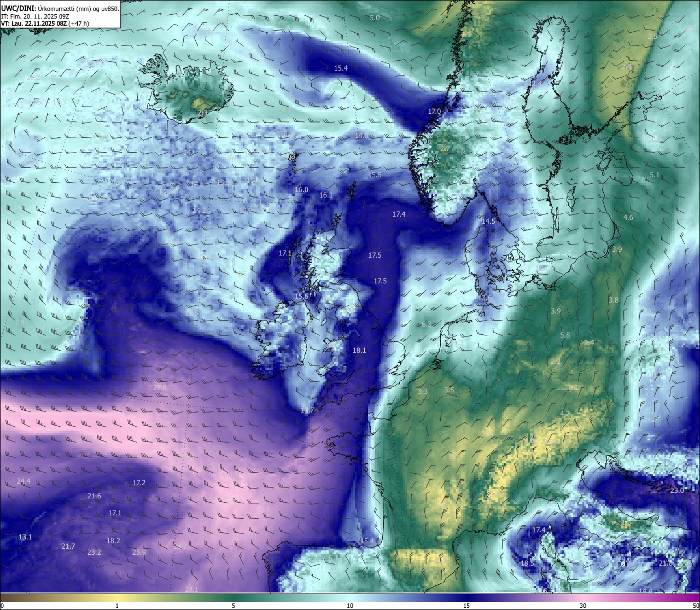Click the 5.8 value label
Viewport: 700px width, 610px height.
(x=565, y=335)
